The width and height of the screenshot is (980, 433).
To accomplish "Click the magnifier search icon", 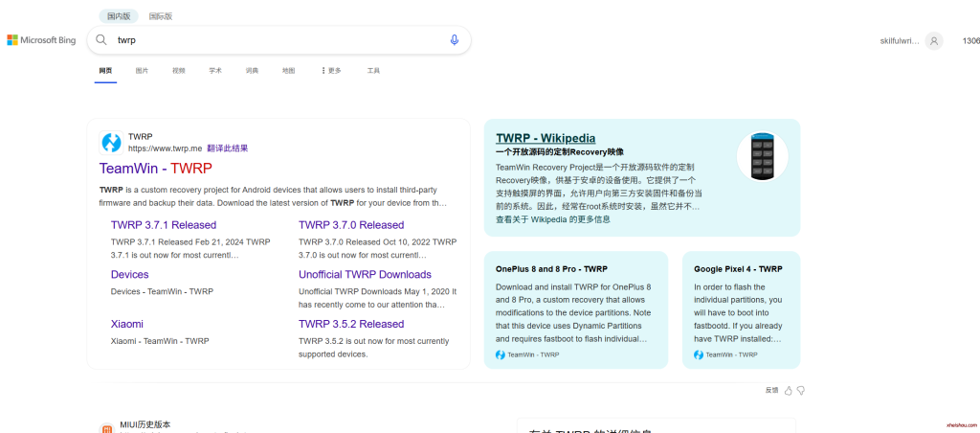I will 101,40.
